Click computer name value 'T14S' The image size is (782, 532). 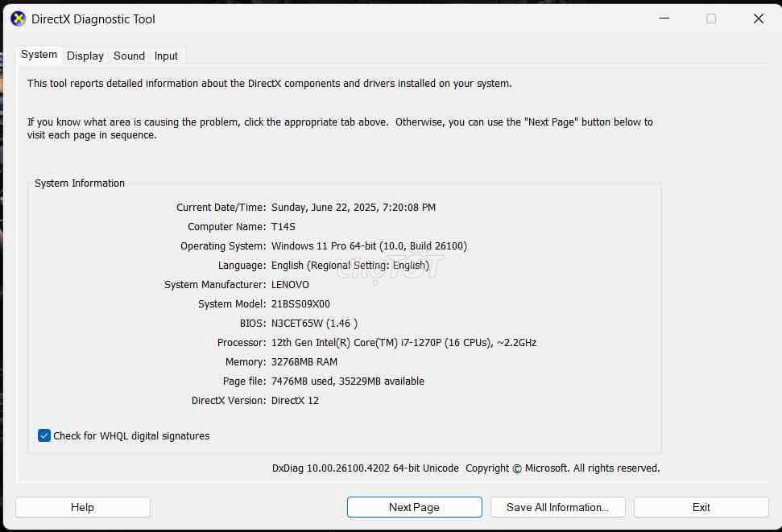tap(283, 226)
